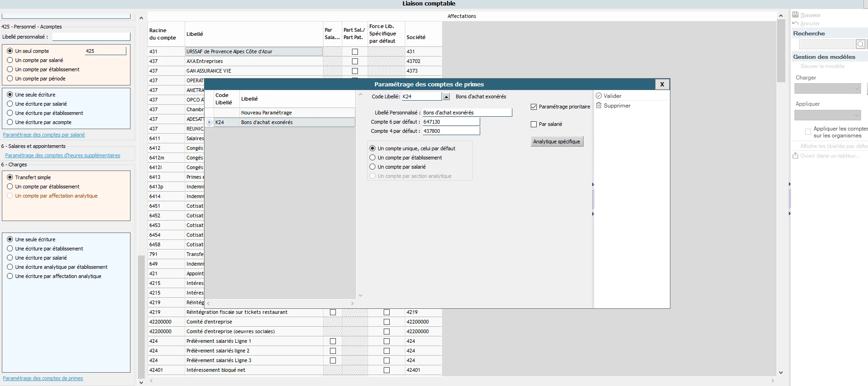Click the Société column header

[423, 34]
